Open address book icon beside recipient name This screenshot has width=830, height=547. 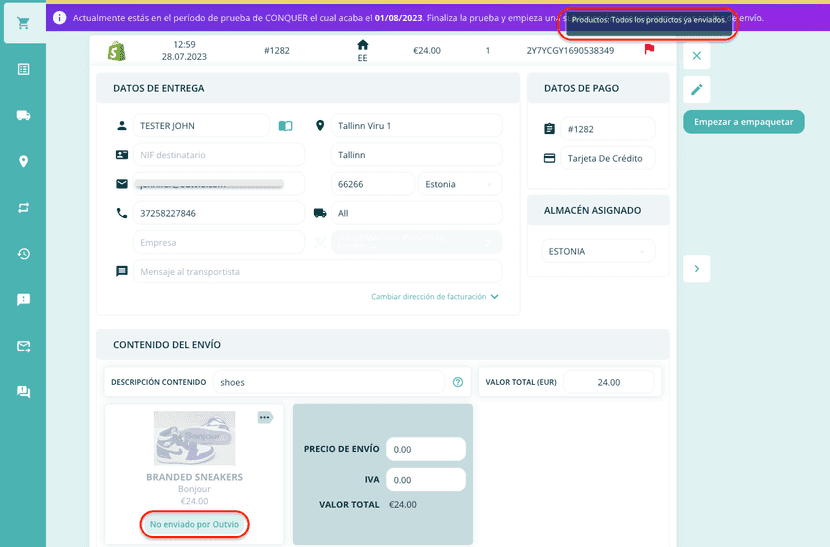coord(286,126)
